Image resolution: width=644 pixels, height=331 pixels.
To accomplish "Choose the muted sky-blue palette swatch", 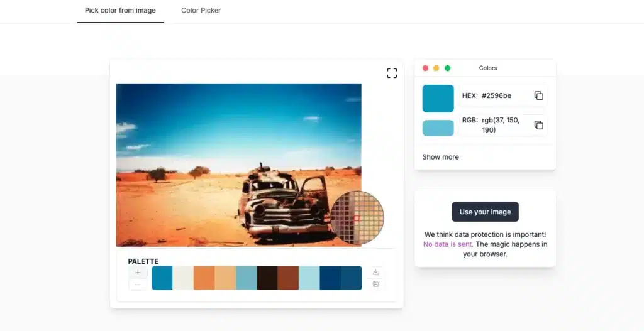I will pyautogui.click(x=247, y=278).
